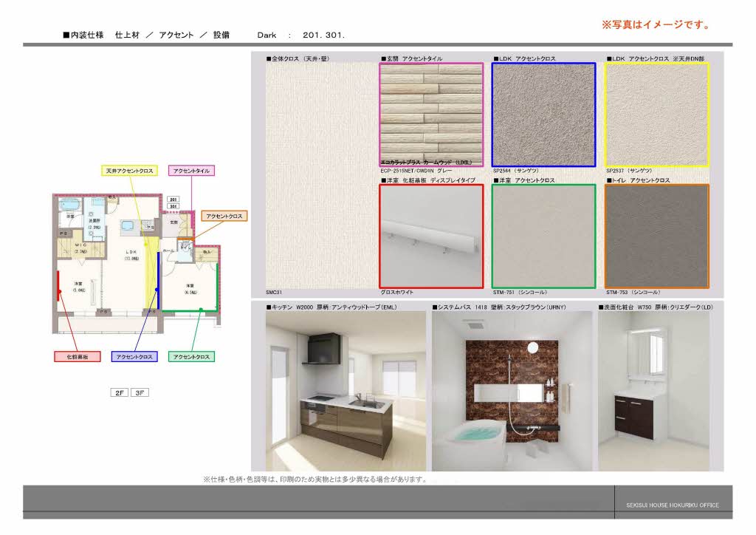This screenshot has height=535, width=756.
Task: Click the toilet symbol in the floor plan
Action: coord(185,248)
